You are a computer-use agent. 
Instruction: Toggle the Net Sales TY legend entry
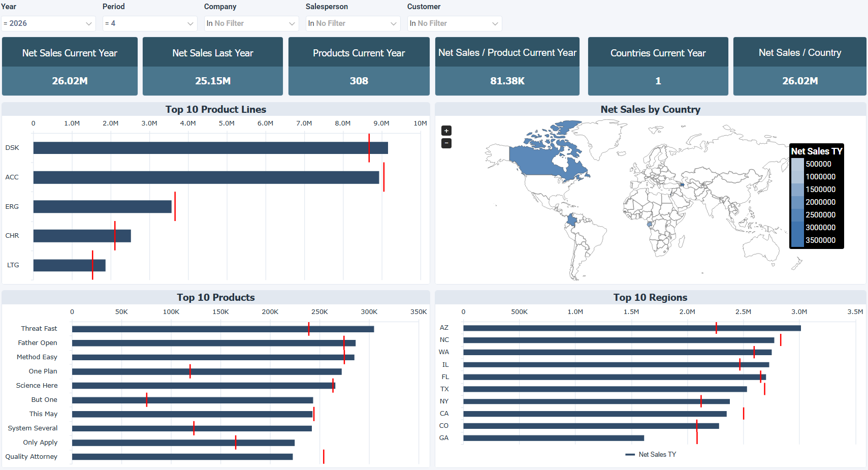tap(651, 455)
